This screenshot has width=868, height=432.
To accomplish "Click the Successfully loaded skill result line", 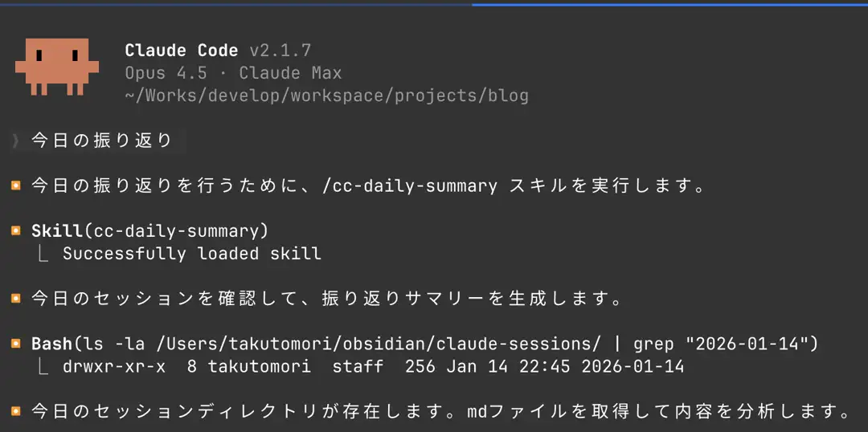I will [x=191, y=254].
